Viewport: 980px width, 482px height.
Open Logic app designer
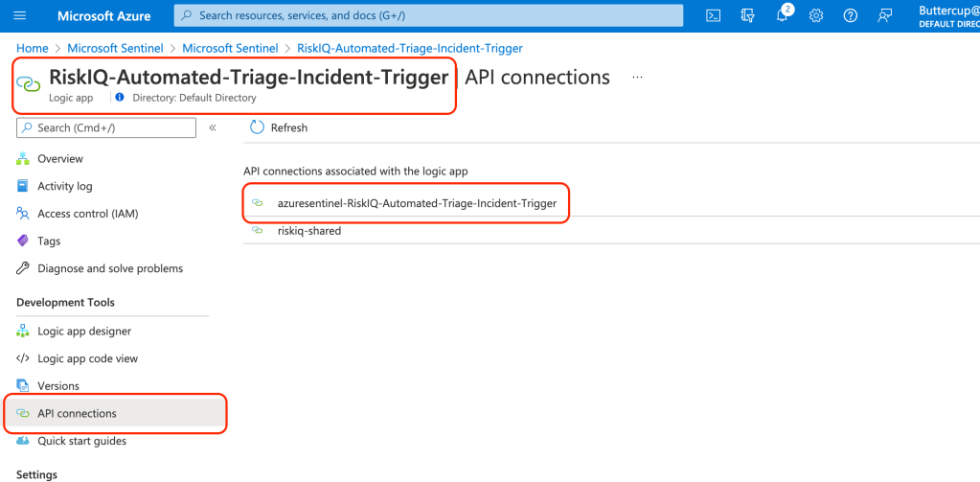pyautogui.click(x=84, y=332)
